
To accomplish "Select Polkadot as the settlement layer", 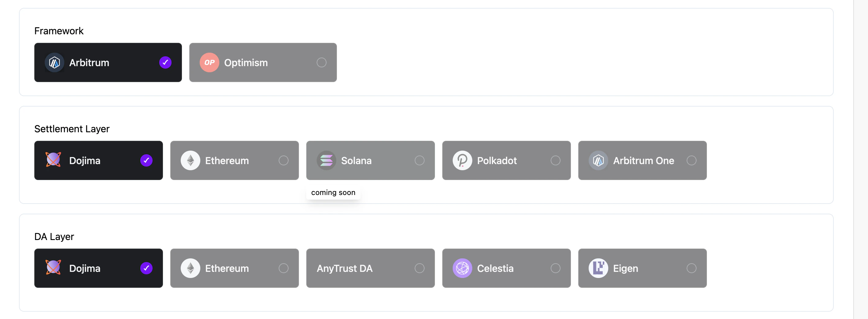I will (506, 160).
